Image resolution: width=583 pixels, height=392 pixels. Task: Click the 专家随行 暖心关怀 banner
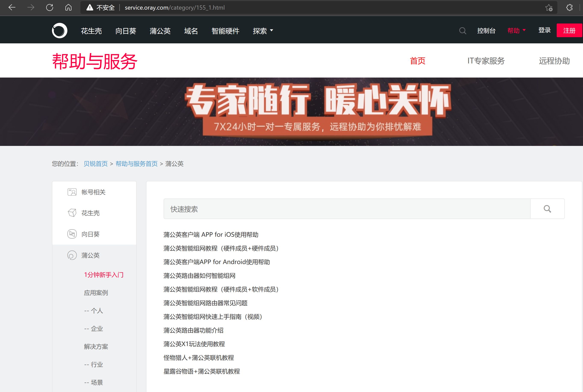coord(291,112)
